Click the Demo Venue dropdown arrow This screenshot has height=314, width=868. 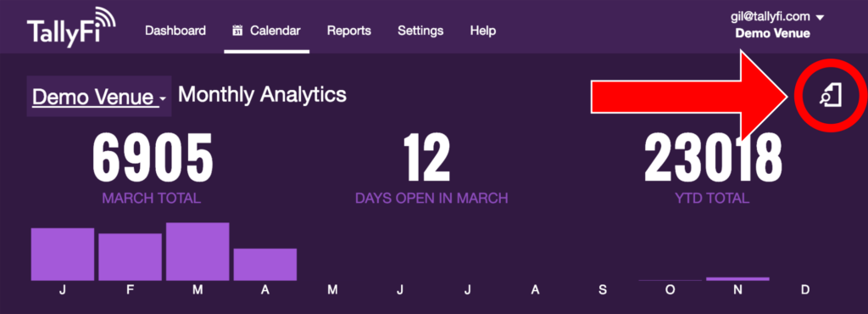(x=163, y=99)
